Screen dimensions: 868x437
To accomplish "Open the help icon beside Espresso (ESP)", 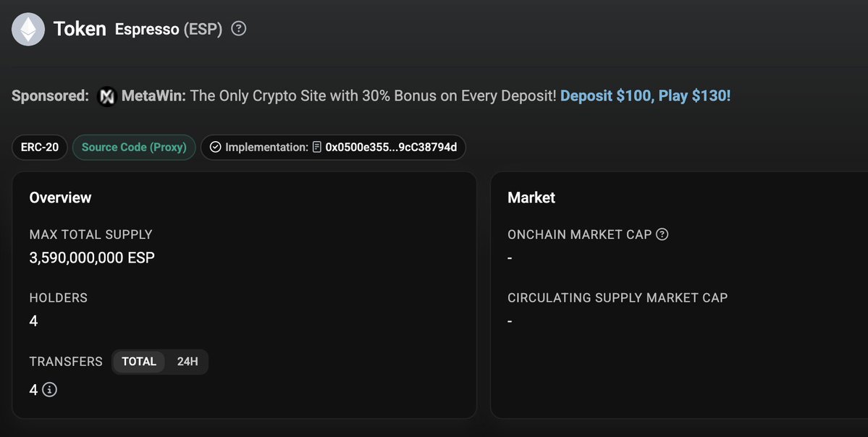I will coord(238,29).
